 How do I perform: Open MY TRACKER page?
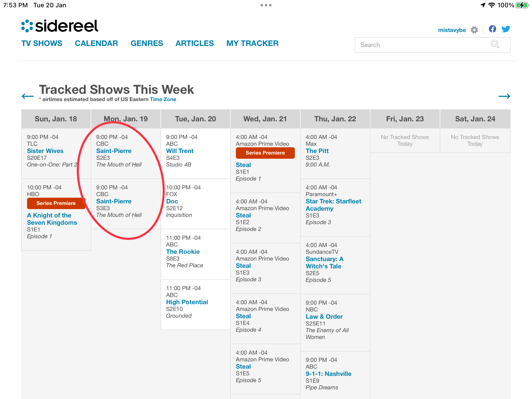click(x=252, y=43)
